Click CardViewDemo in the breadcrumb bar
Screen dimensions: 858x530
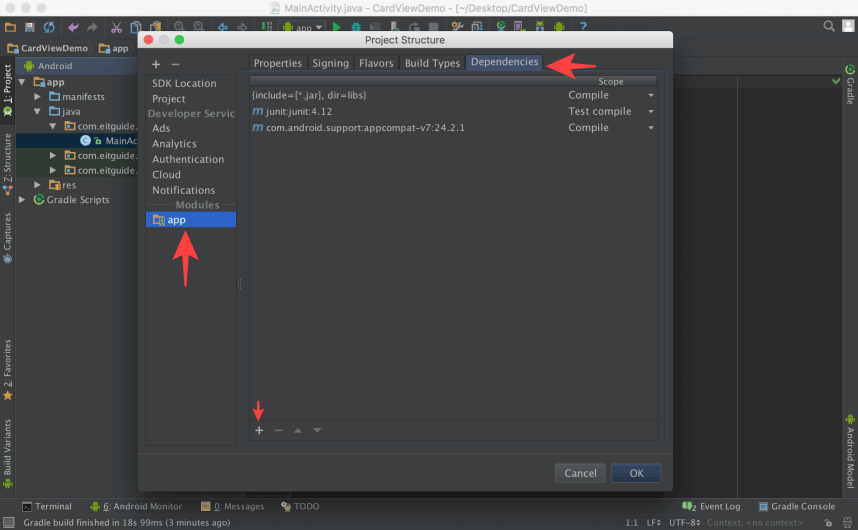(x=48, y=48)
